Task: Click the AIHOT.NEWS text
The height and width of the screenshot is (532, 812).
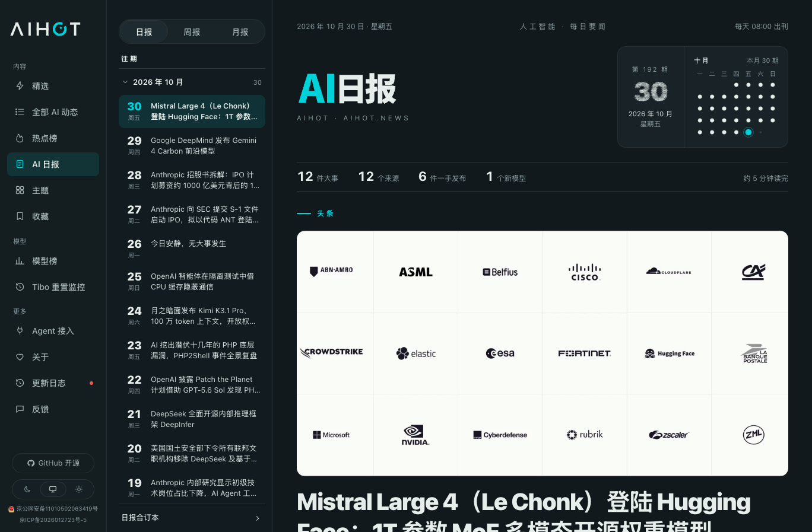Action: pyautogui.click(x=376, y=118)
